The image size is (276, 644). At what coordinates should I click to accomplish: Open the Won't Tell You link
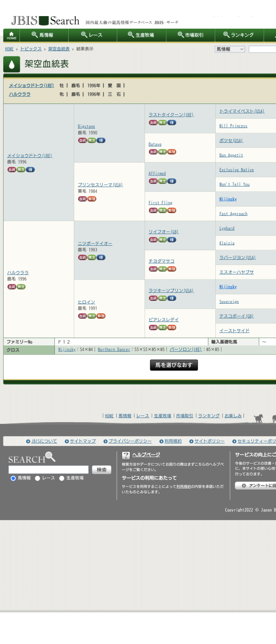point(234,185)
